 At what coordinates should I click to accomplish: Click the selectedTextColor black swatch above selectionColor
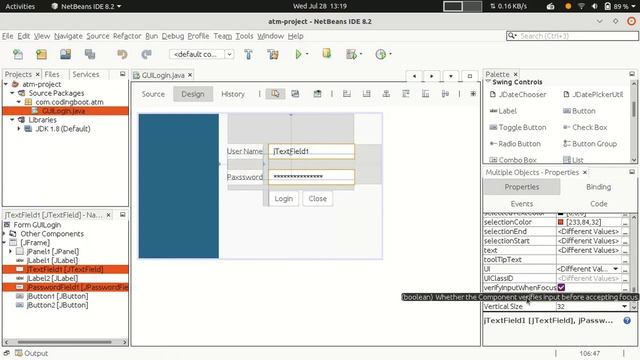(560, 213)
